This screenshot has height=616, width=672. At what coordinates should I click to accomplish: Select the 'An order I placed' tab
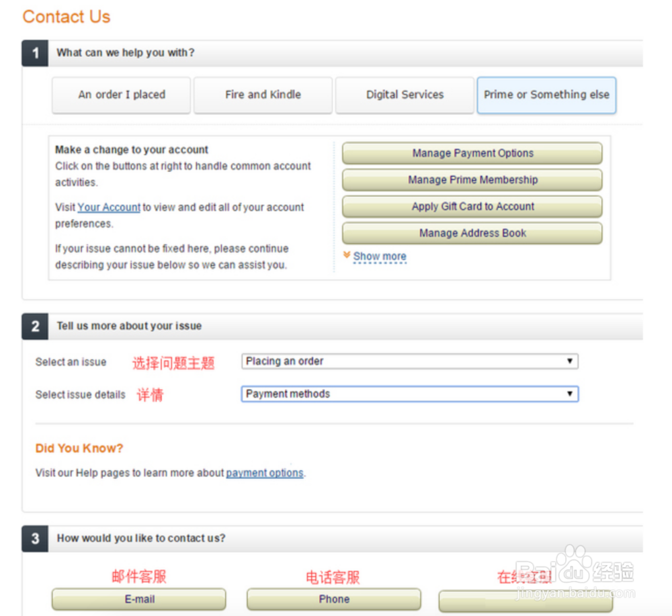click(121, 95)
